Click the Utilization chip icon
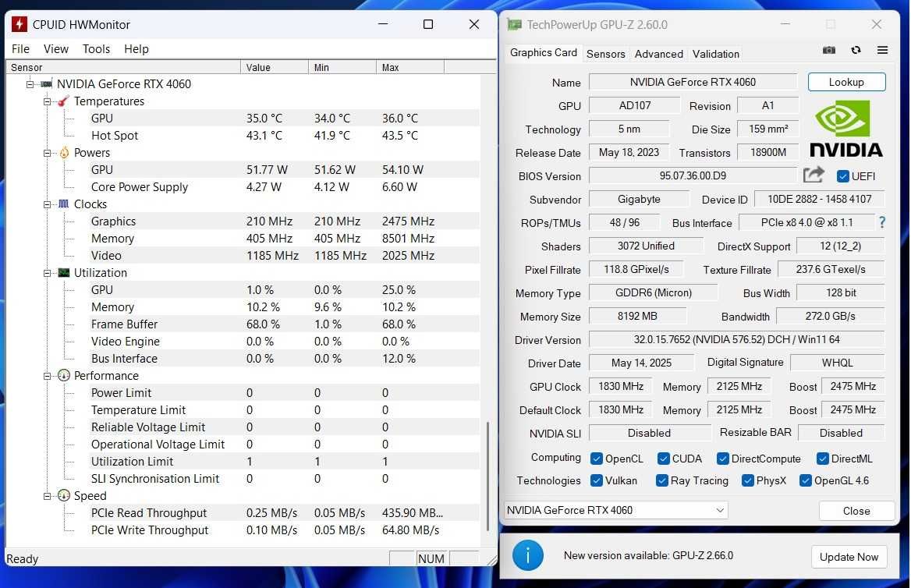Viewport: 911px width, 588px height. [x=64, y=272]
